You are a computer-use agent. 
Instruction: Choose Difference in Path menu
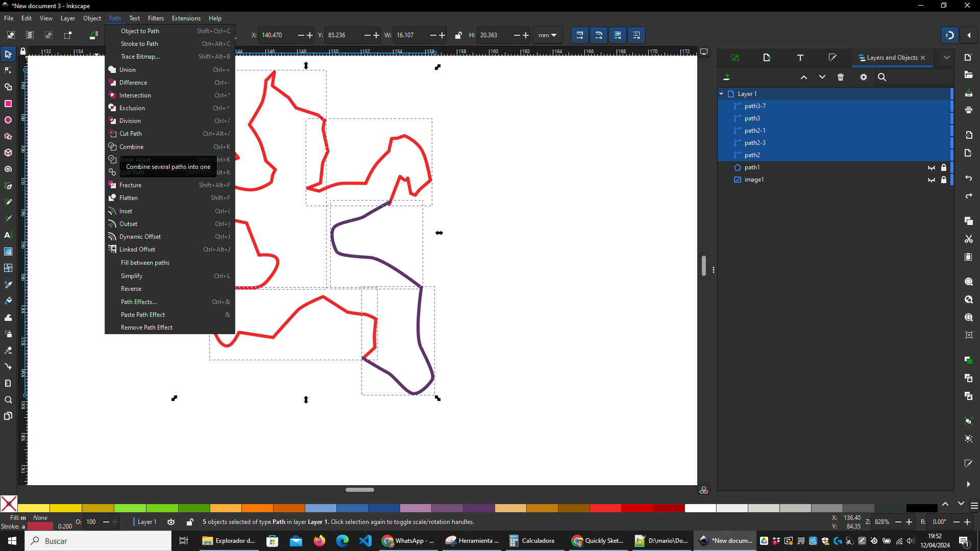(169, 83)
